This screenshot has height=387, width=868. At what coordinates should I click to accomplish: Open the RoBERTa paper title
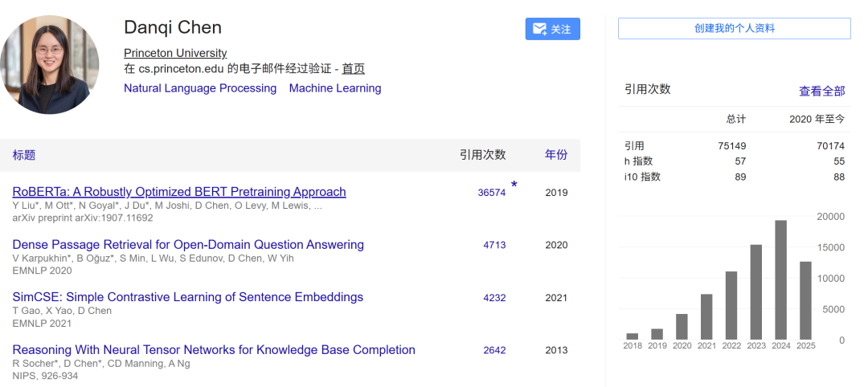(x=178, y=192)
